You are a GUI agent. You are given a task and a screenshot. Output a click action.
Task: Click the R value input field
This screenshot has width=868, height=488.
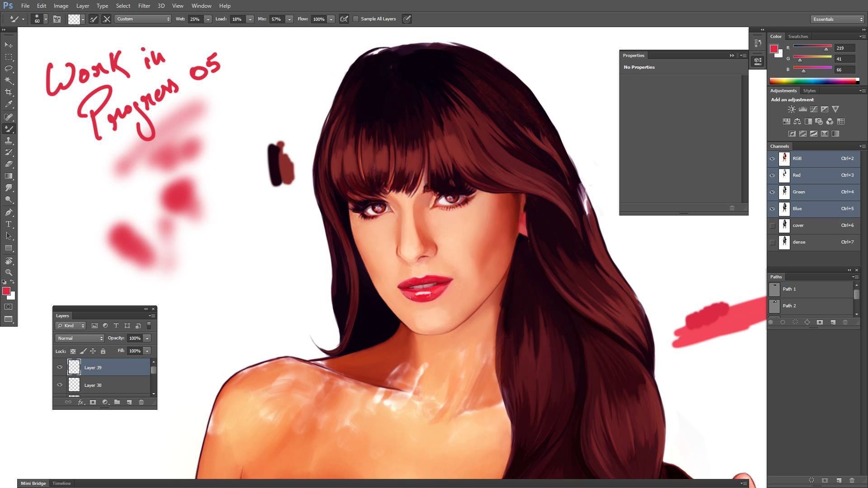click(x=844, y=48)
